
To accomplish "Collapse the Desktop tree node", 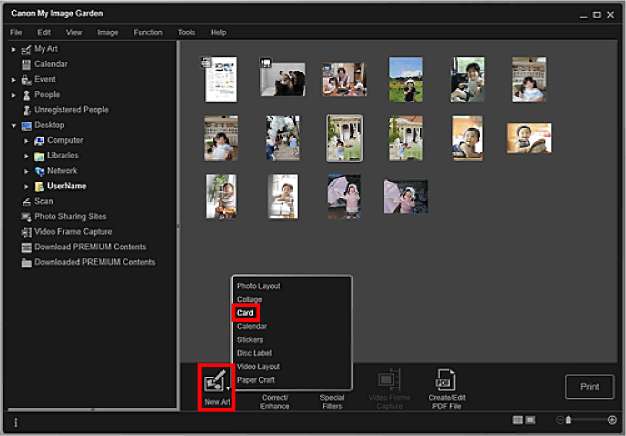I will pos(14,126).
